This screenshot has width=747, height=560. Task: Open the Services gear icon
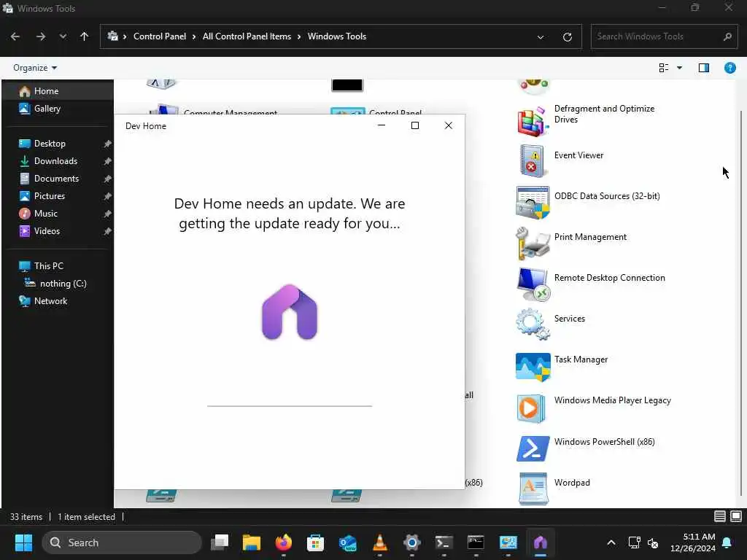[x=533, y=324]
